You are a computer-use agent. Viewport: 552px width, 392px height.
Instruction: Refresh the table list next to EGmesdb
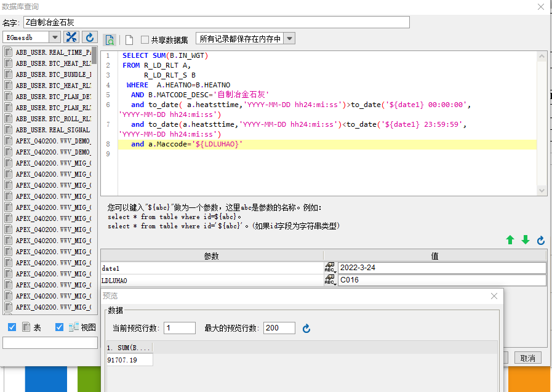[x=90, y=37]
